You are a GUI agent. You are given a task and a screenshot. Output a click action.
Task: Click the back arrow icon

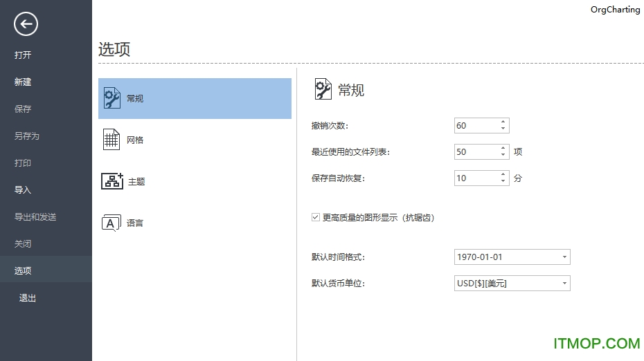click(26, 25)
